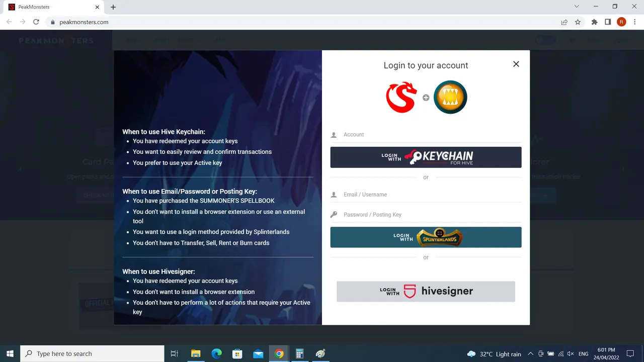Viewport: 644px width, 362px height.
Task: Close the login dialog with X
Action: [516, 64]
